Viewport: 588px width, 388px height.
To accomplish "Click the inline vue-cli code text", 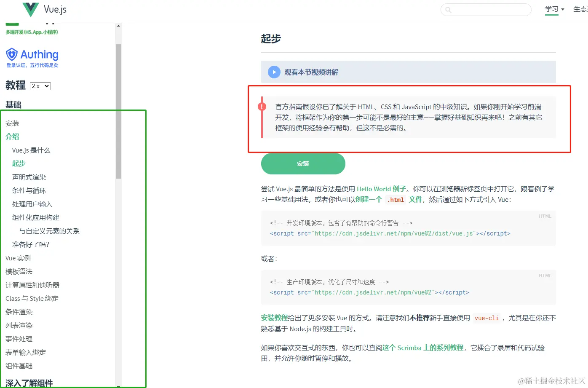I will (x=486, y=318).
